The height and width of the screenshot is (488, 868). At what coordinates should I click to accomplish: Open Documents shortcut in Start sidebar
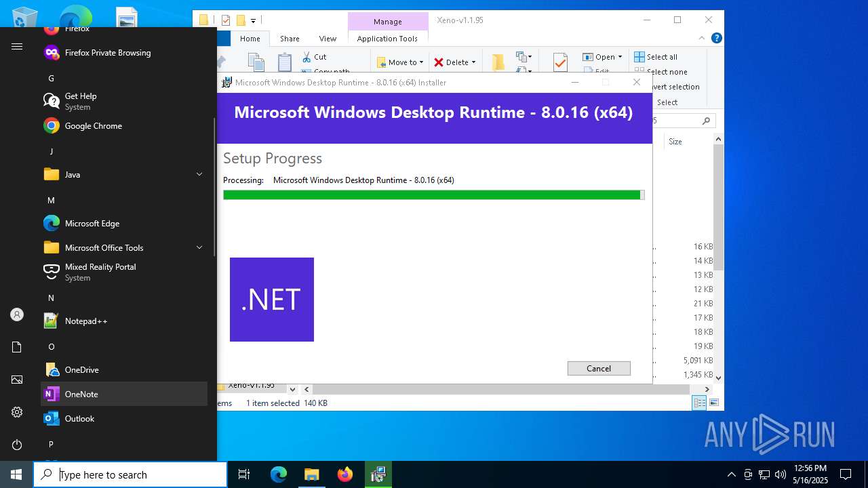click(17, 347)
